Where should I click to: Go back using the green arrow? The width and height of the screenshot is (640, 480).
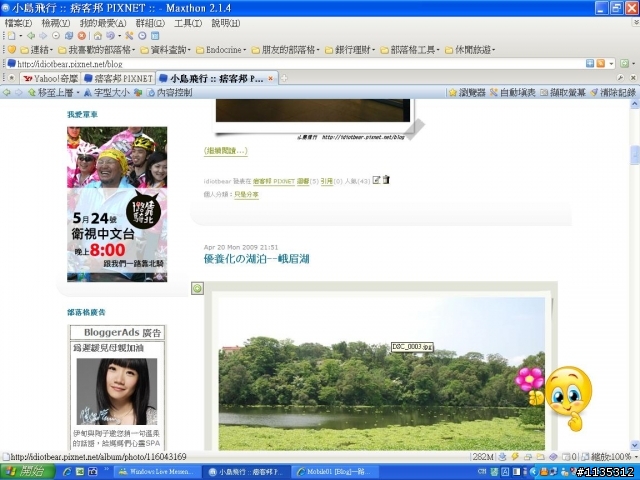pyautogui.click(x=31, y=36)
